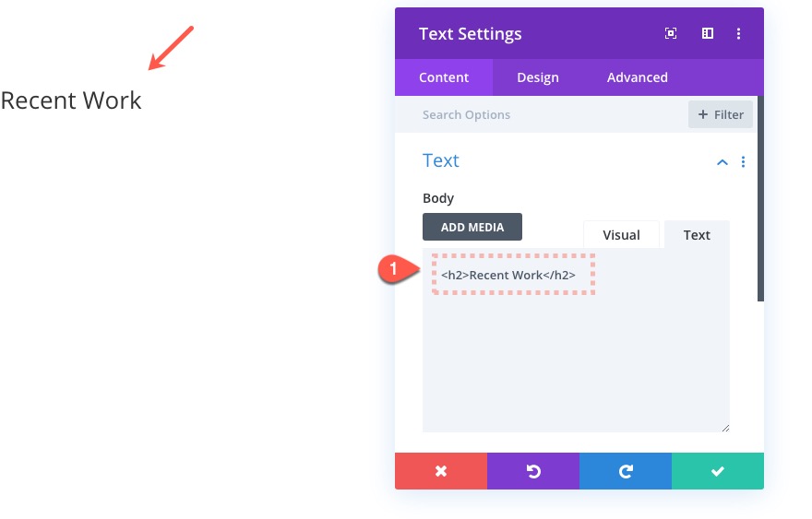
Task: Open the Text Settings three-dot menu
Action: [x=738, y=33]
